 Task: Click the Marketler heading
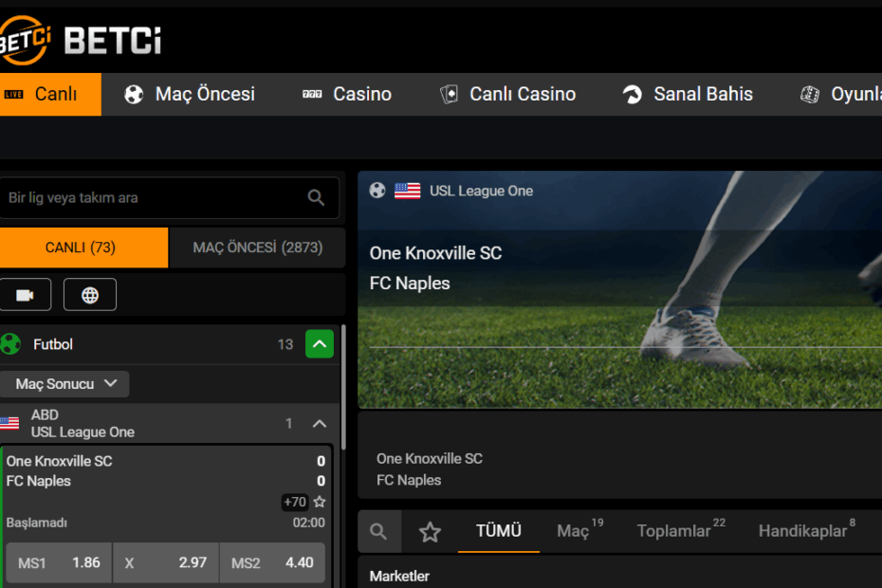(x=399, y=577)
